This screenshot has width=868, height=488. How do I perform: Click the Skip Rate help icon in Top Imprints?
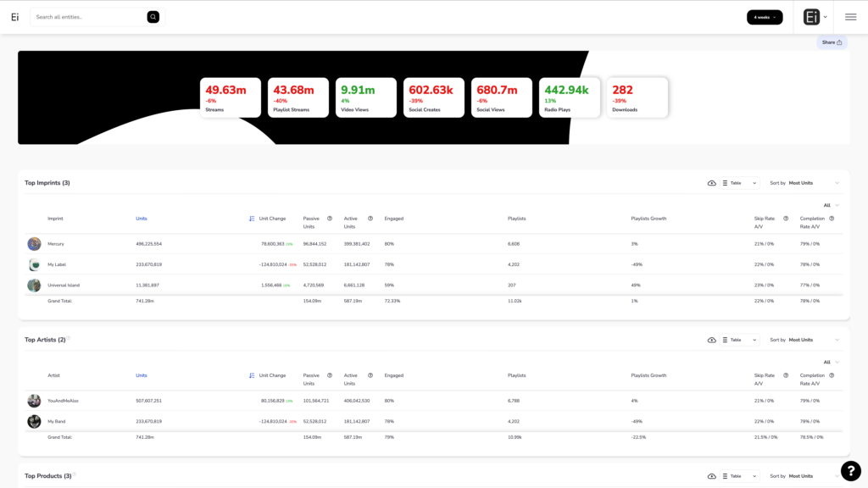click(x=786, y=219)
